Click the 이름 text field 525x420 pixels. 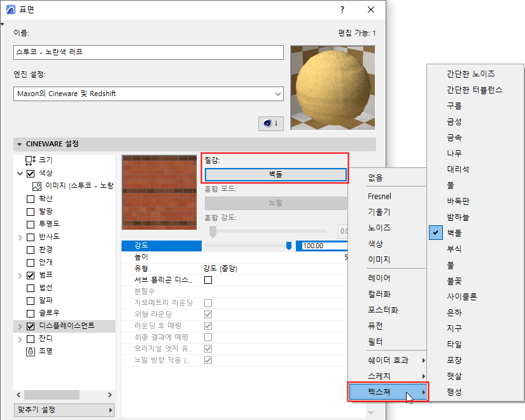(x=148, y=53)
